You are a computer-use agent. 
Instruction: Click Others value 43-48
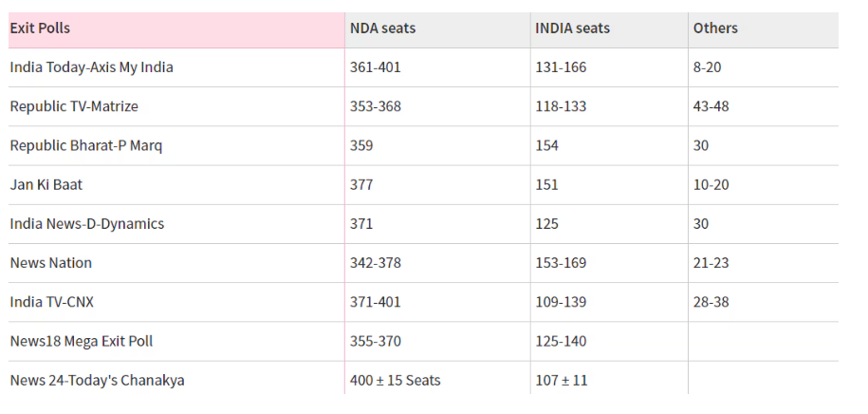[x=711, y=106]
